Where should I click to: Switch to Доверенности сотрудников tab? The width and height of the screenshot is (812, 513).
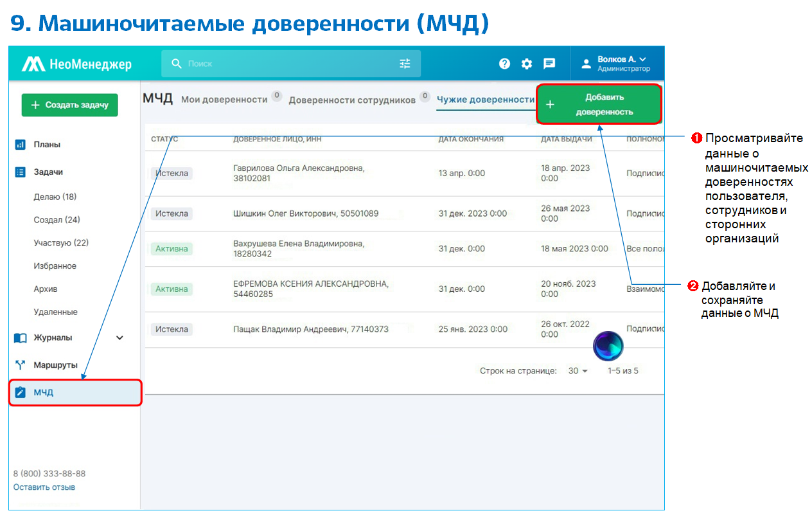click(351, 100)
